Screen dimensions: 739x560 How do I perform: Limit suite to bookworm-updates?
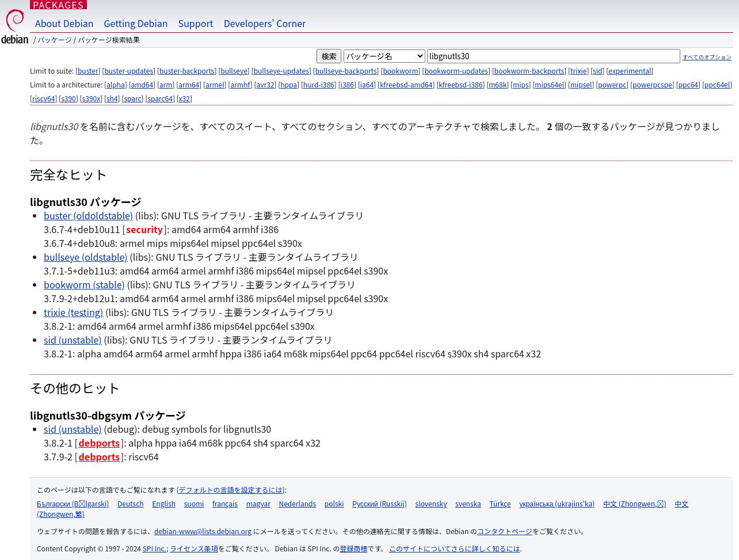(x=456, y=71)
